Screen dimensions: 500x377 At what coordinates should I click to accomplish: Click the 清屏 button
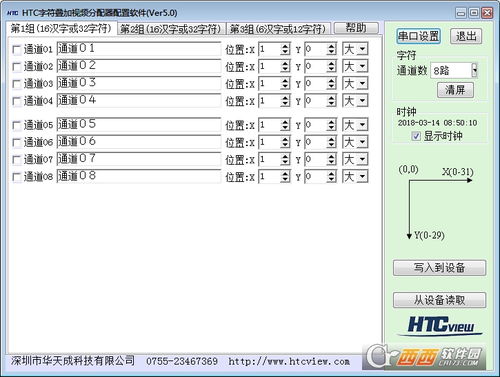pos(455,90)
